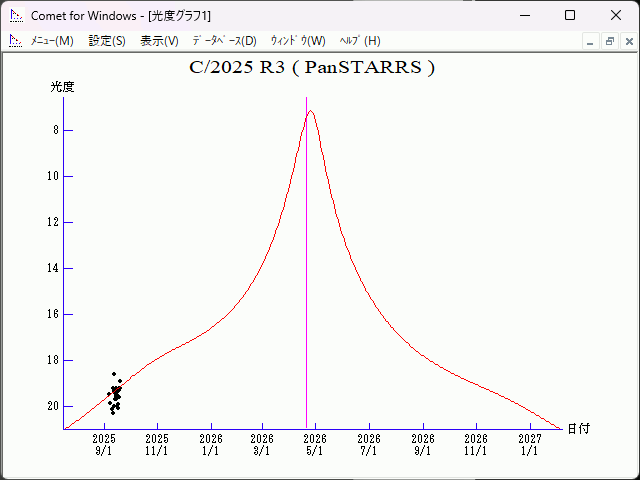Click the 日付 date axis label
This screenshot has width=640, height=480.
tap(578, 428)
